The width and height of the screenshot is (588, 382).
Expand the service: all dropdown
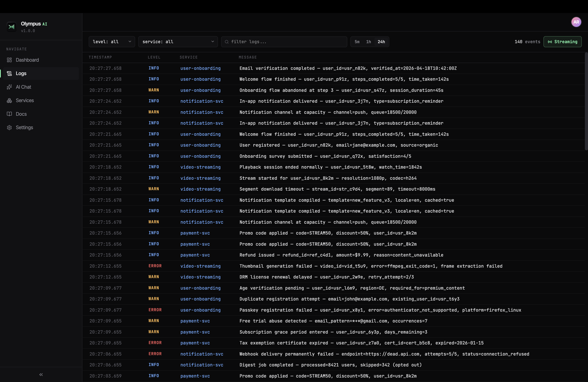(178, 42)
